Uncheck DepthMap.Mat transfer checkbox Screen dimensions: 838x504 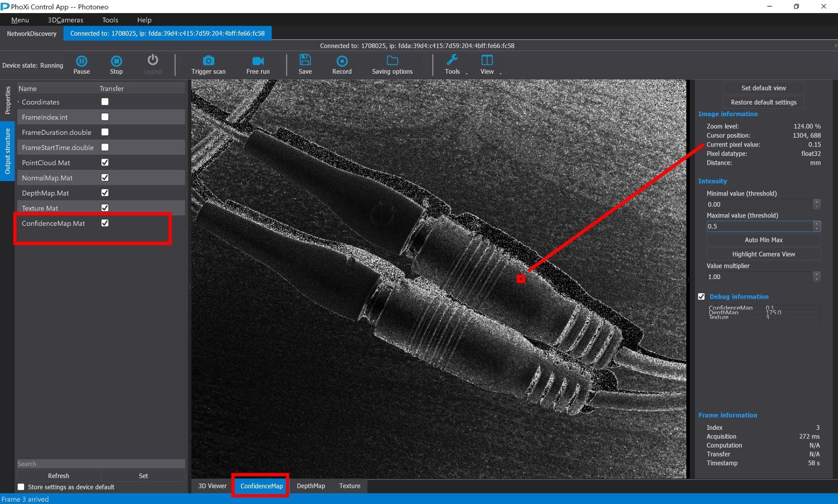click(105, 193)
